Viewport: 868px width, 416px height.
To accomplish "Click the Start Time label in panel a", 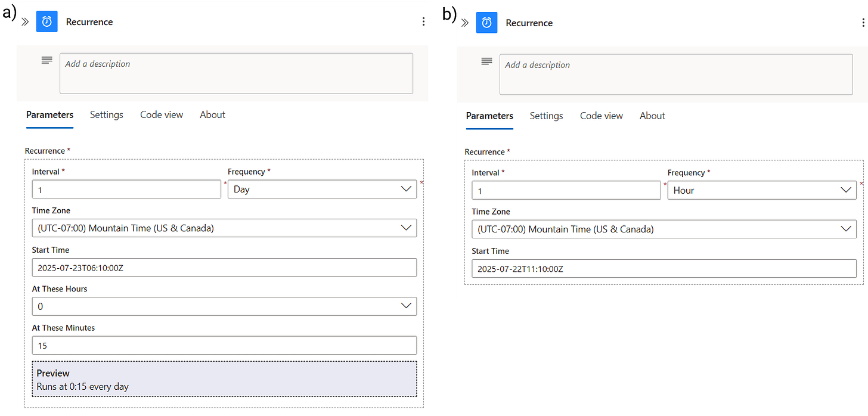I will point(51,250).
